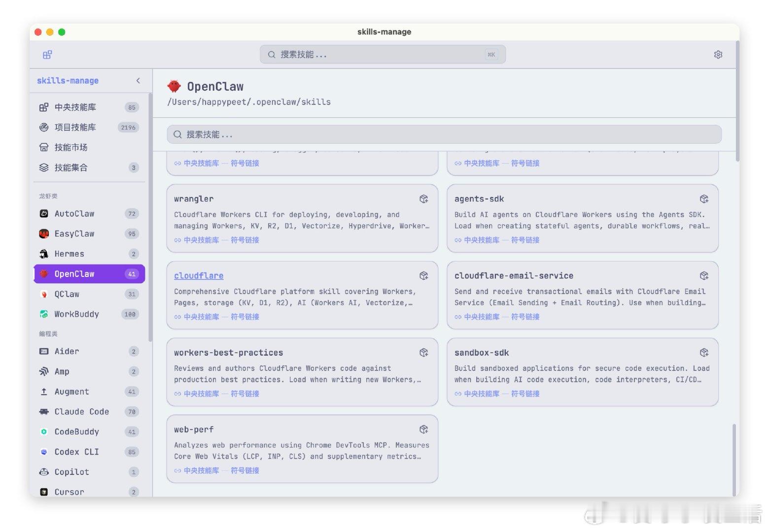
Task: Open the 项目技能库 sidebar item
Action: (x=89, y=127)
